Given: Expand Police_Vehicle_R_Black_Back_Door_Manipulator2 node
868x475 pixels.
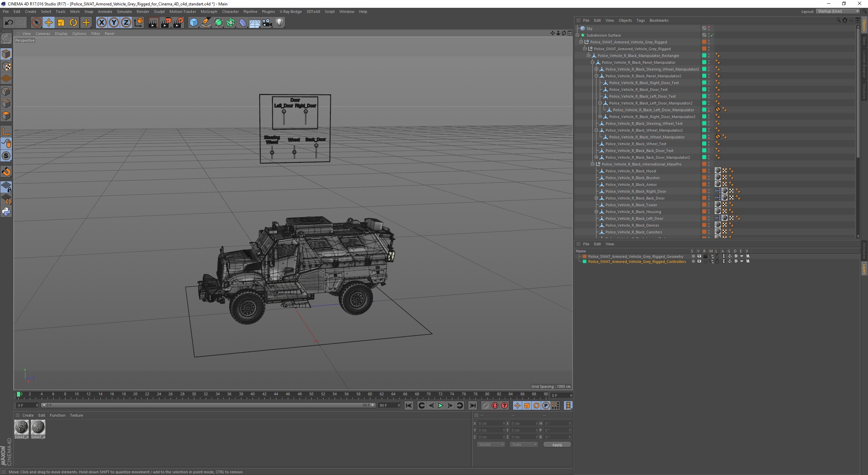Looking at the screenshot, I should 596,157.
